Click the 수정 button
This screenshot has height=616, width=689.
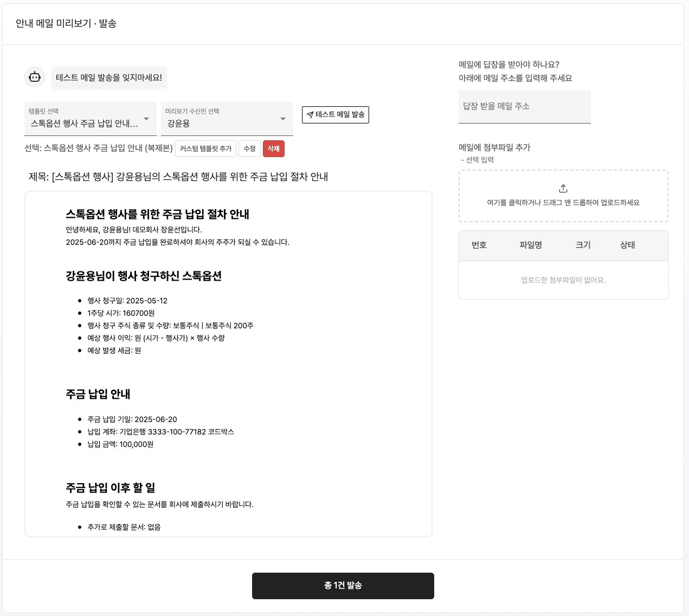point(249,148)
